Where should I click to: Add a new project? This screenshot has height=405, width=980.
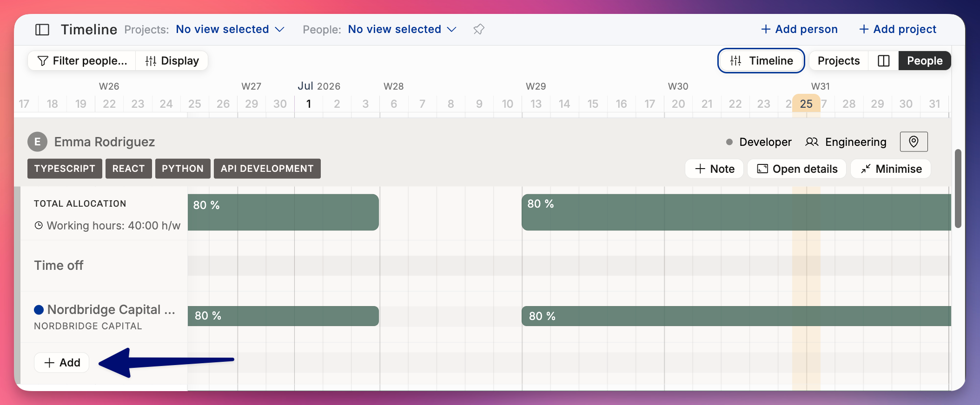897,29
